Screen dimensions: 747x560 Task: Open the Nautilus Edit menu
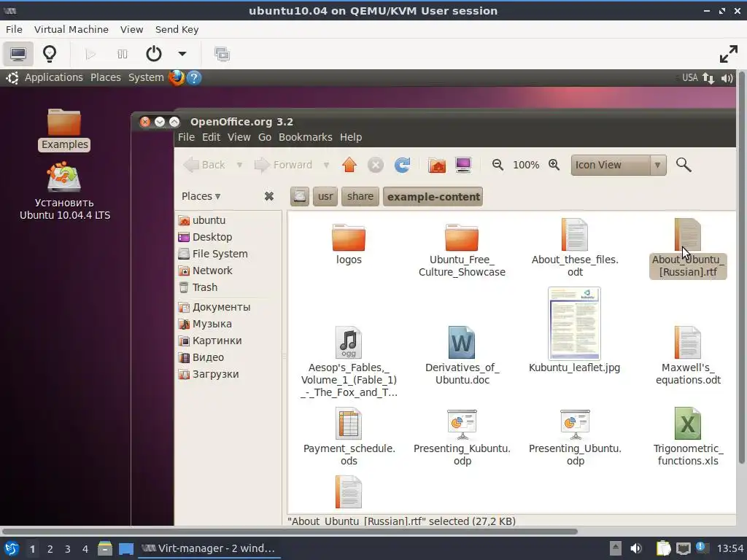tap(211, 137)
